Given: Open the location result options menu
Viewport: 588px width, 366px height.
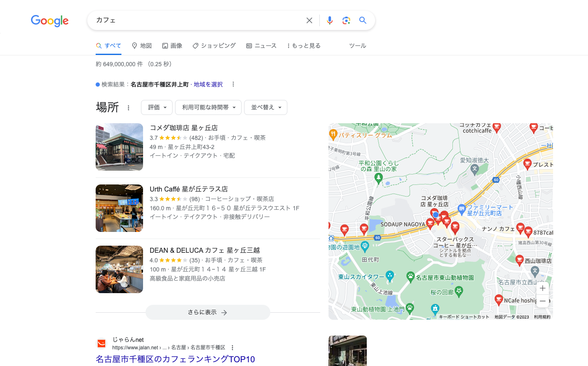Looking at the screenshot, I should (233, 85).
